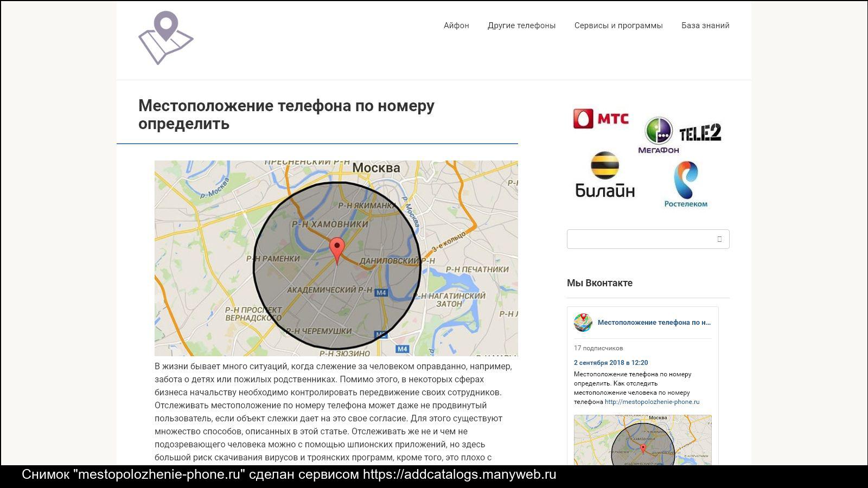This screenshot has width=868, height=488.
Task: Click the red location pin on map
Action: click(x=337, y=251)
